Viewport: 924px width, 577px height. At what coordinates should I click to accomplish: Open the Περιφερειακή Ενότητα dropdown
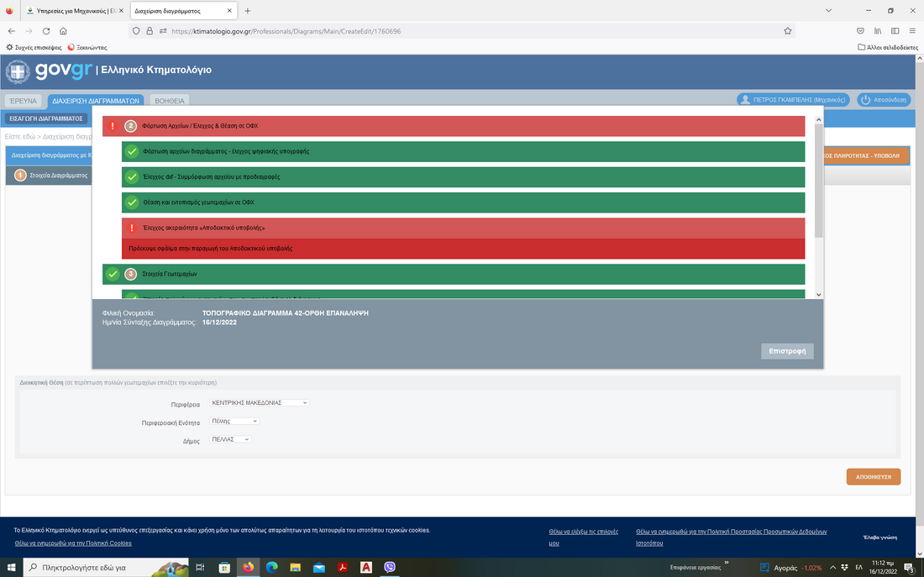(234, 422)
